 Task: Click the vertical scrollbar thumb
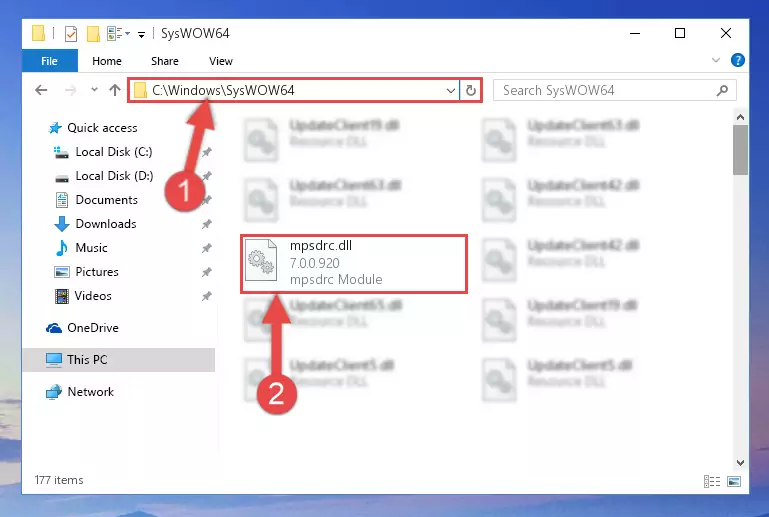tap(740, 150)
